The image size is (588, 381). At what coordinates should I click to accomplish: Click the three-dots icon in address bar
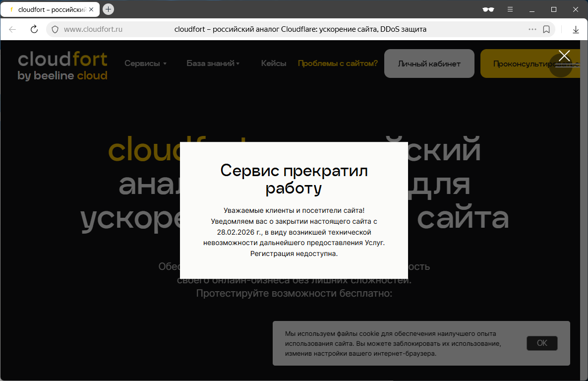[532, 29]
